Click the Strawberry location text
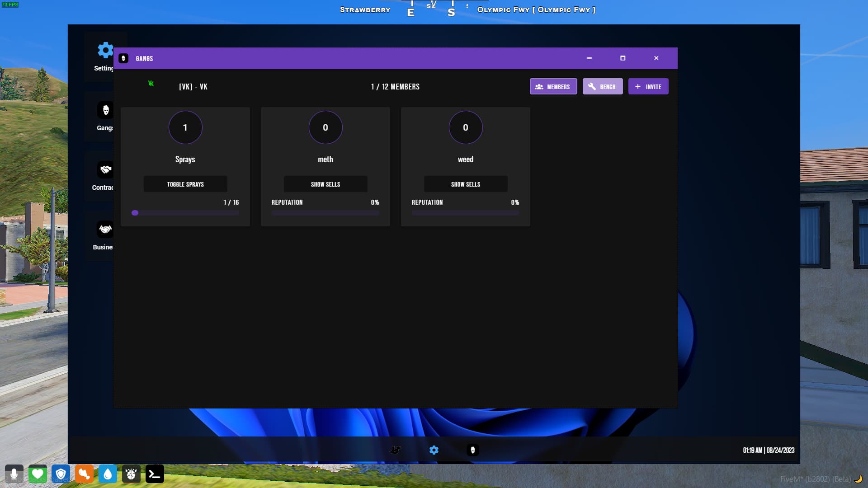Viewport: 868px width, 488px height. pos(365,10)
